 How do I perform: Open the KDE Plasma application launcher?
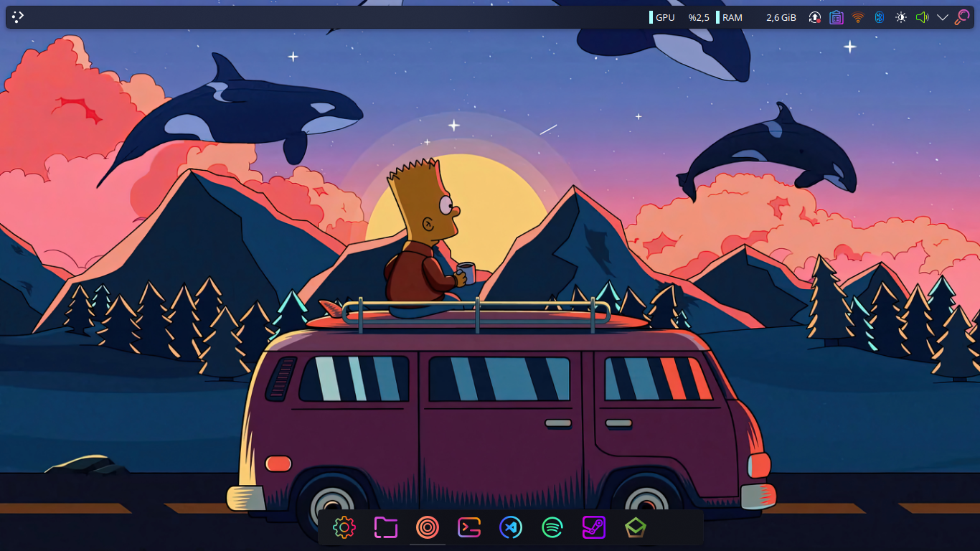pyautogui.click(x=18, y=17)
